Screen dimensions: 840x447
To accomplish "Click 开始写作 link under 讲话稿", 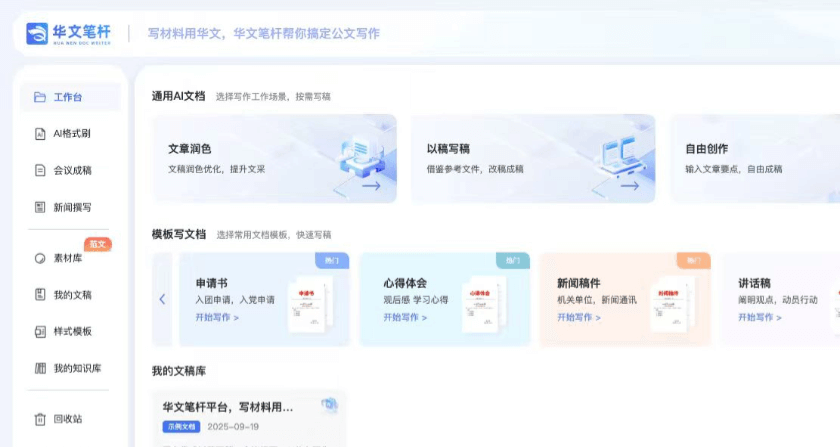I will (760, 317).
